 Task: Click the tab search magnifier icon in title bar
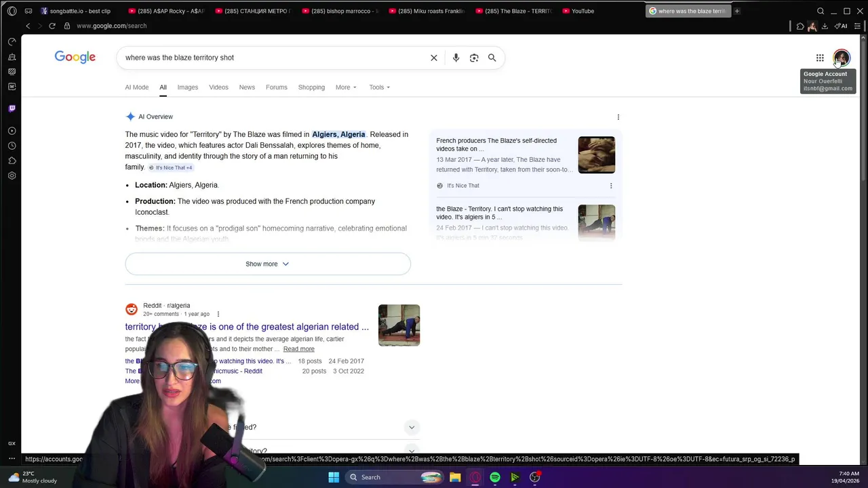(x=821, y=11)
